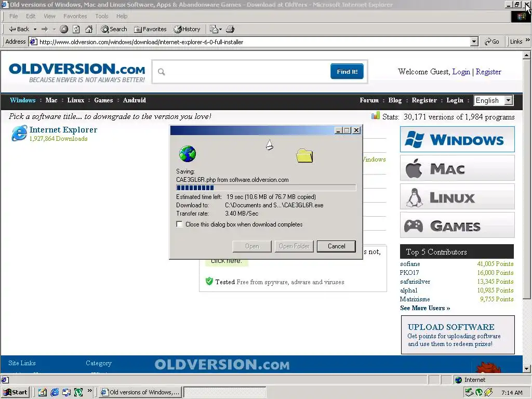Open the Help menu
Image resolution: width=532 pixels, height=399 pixels.
(x=122, y=16)
